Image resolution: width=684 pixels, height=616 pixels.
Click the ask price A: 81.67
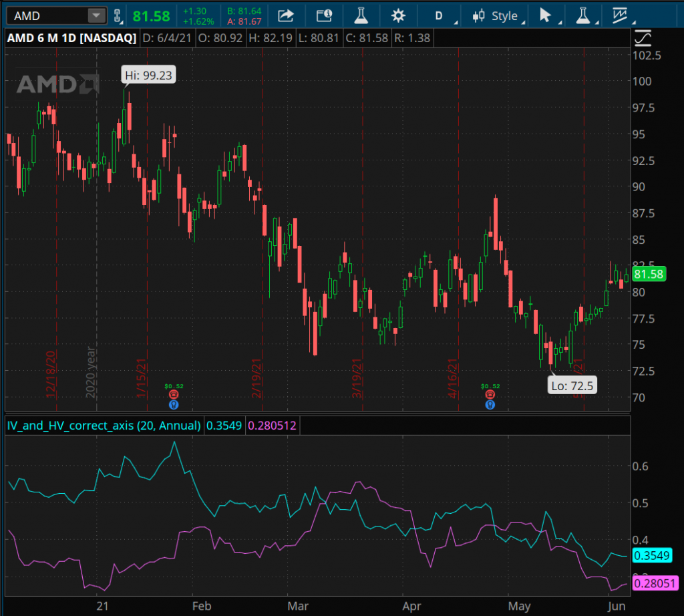point(244,21)
